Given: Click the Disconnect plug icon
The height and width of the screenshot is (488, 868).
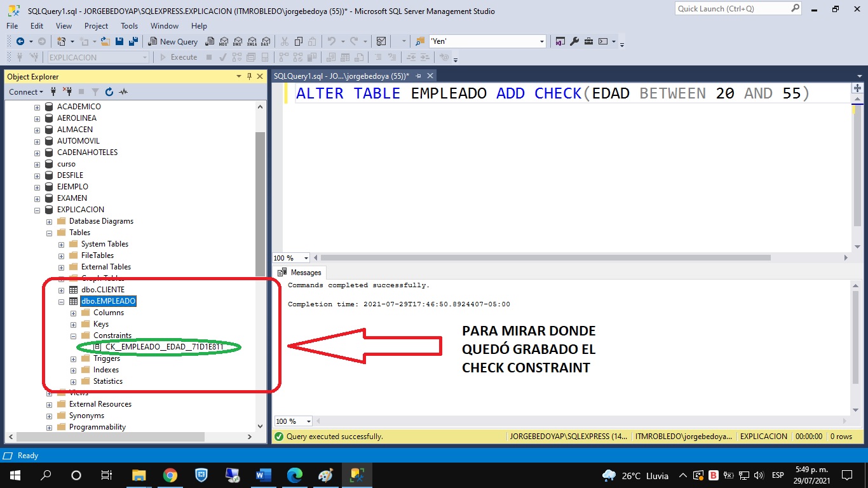Looking at the screenshot, I should click(67, 91).
